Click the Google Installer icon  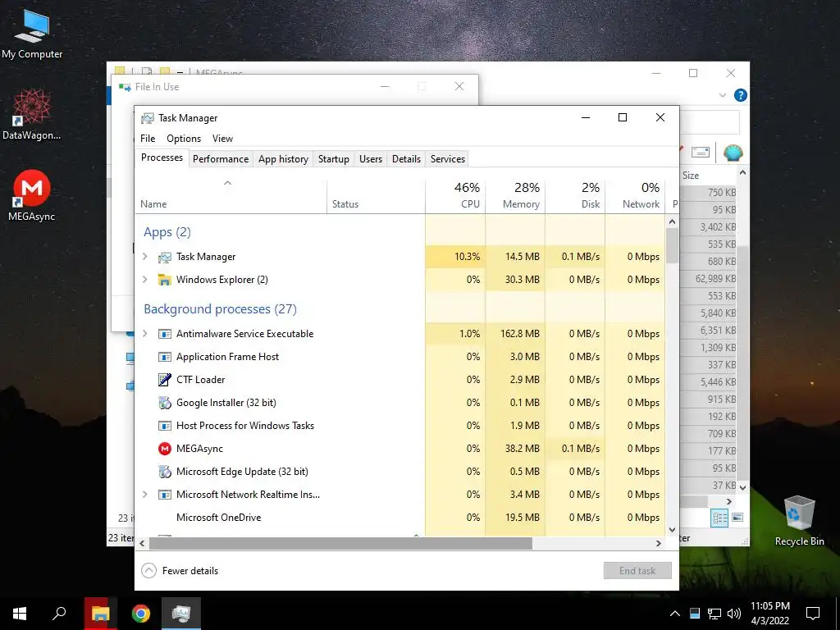164,403
